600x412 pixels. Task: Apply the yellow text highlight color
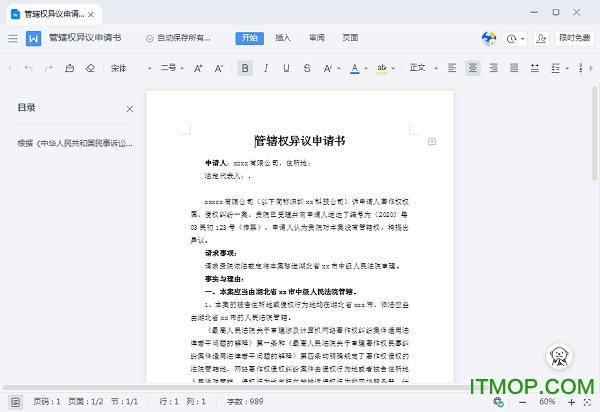click(382, 68)
